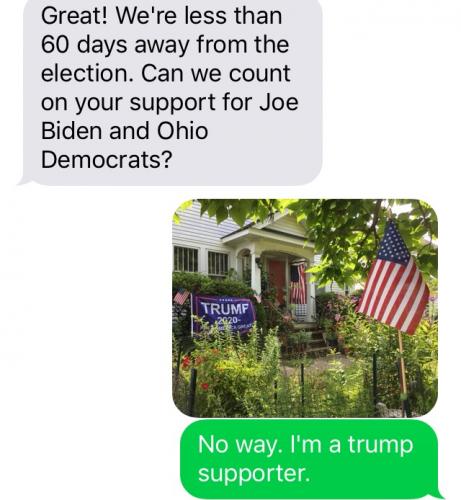Click the house windows in the photo
Image resolution: width=461 pixels, height=500 pixels.
(201, 262)
